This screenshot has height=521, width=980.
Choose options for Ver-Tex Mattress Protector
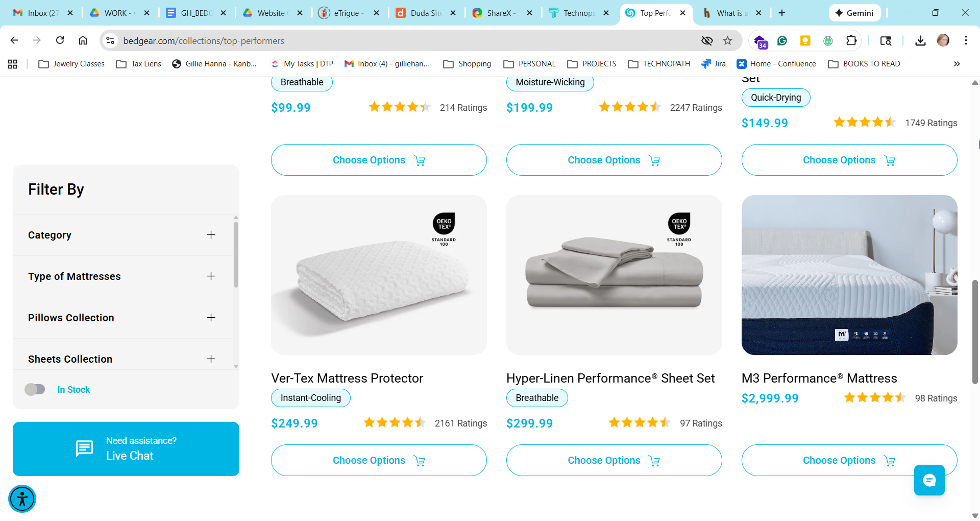pos(379,460)
